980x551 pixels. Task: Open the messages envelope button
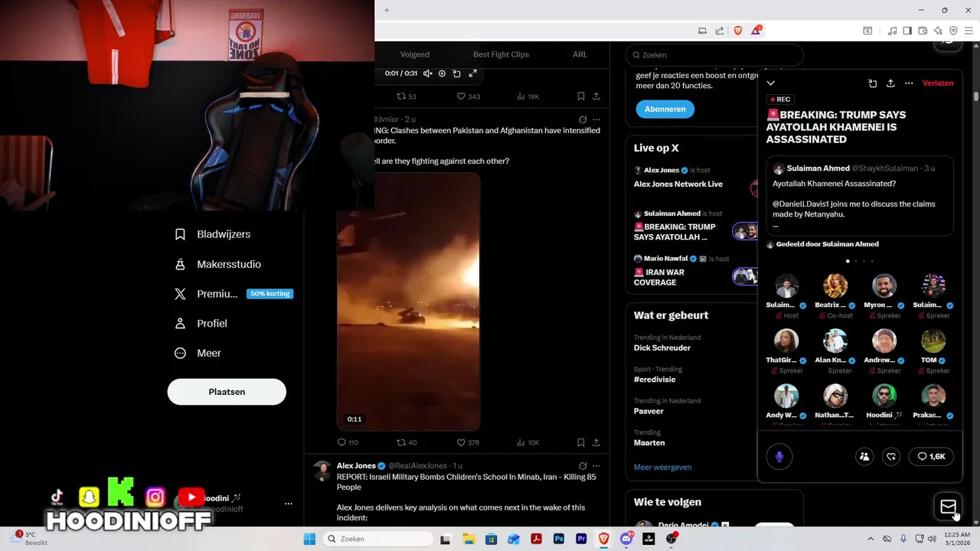point(948,507)
